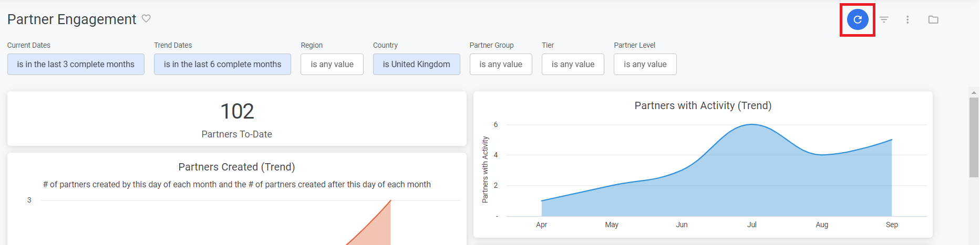Open the folder icon in header

point(933,19)
